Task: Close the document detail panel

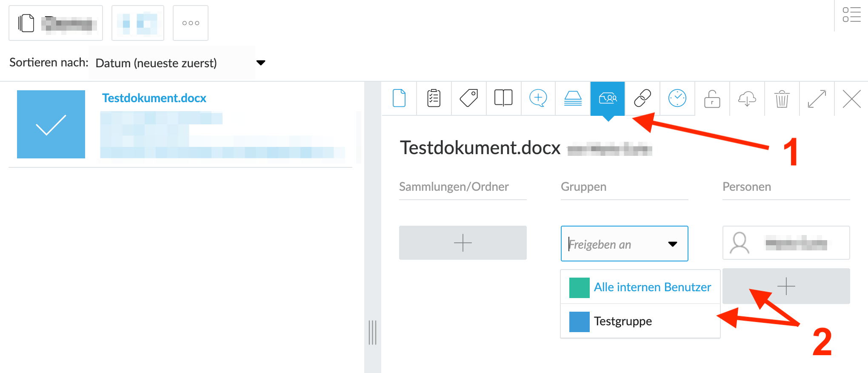Action: [851, 98]
